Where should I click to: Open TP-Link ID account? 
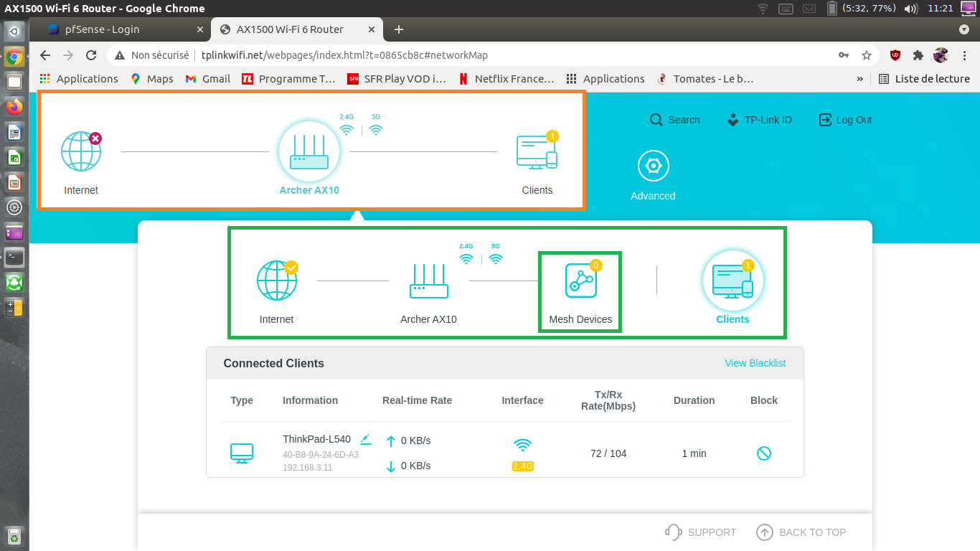[758, 120]
